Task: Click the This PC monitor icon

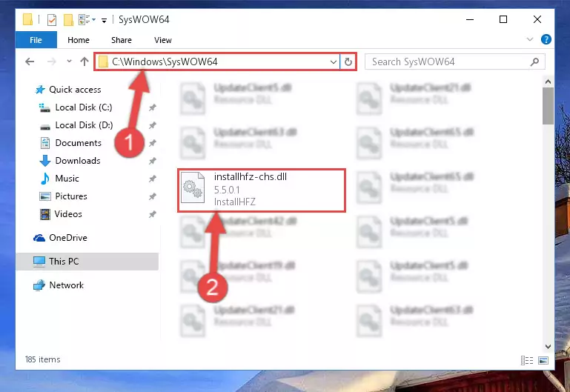Action: (39, 262)
